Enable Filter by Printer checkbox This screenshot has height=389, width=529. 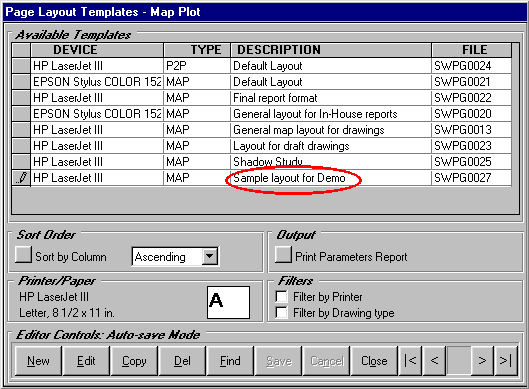tap(281, 297)
